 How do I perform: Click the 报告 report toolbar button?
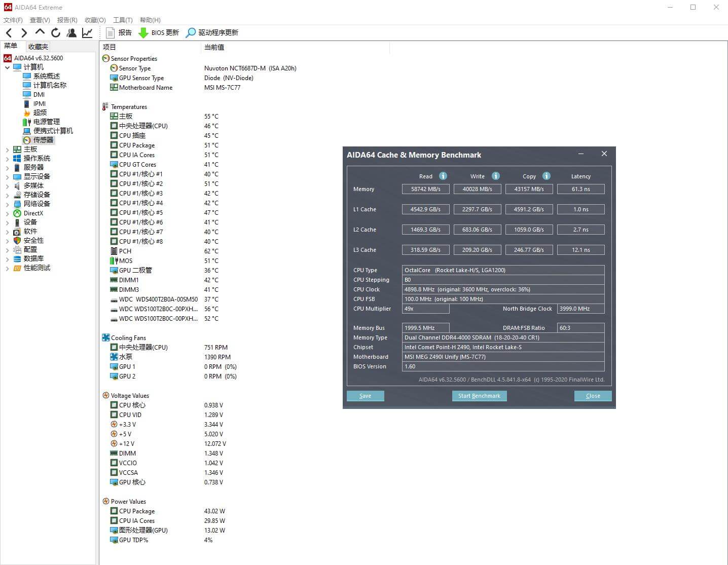point(119,33)
